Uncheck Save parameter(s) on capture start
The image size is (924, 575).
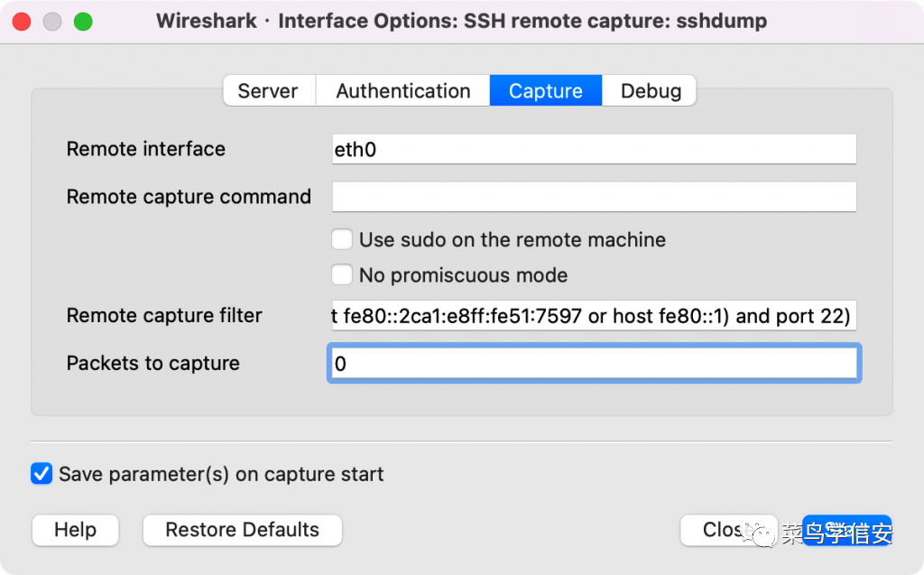pyautogui.click(x=42, y=474)
